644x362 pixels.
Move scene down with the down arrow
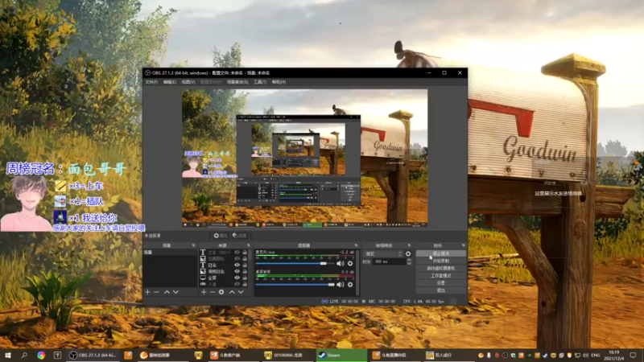pos(175,292)
